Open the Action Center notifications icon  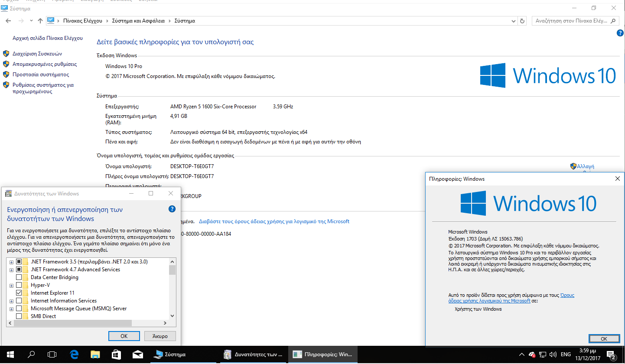(611, 354)
